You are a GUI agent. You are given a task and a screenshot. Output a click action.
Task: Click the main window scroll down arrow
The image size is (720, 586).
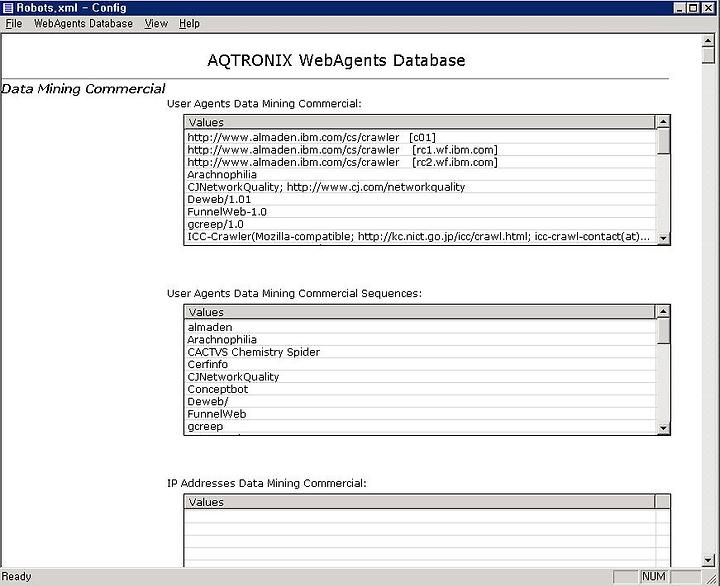[708, 560]
